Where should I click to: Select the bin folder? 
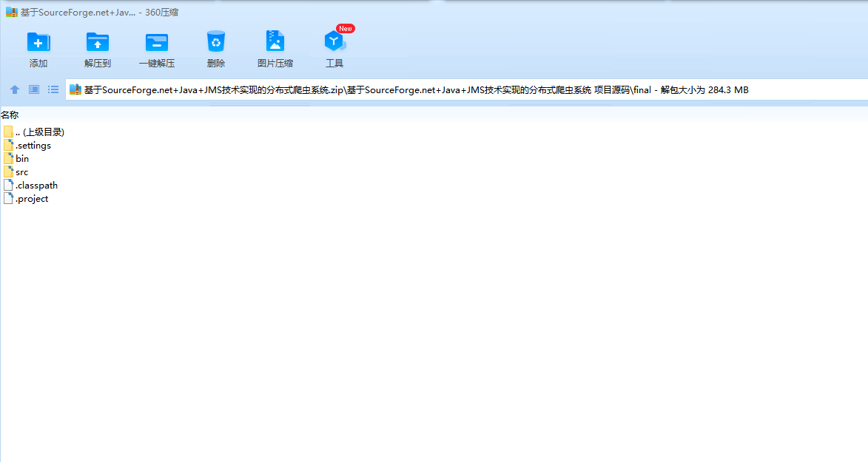[x=16, y=158]
